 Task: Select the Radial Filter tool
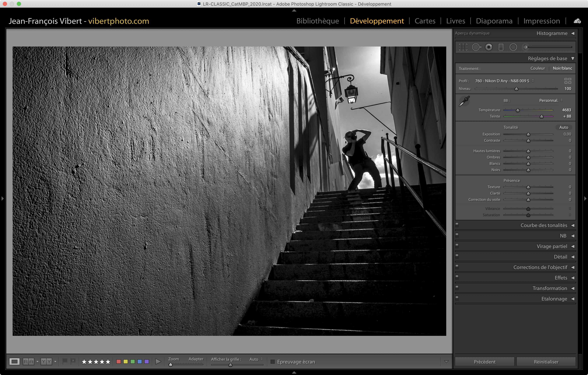[x=513, y=47]
